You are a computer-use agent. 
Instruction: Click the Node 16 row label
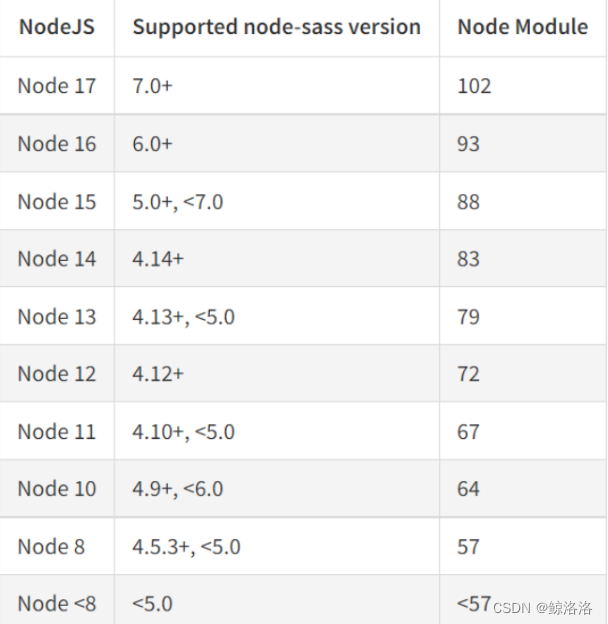[x=57, y=144]
